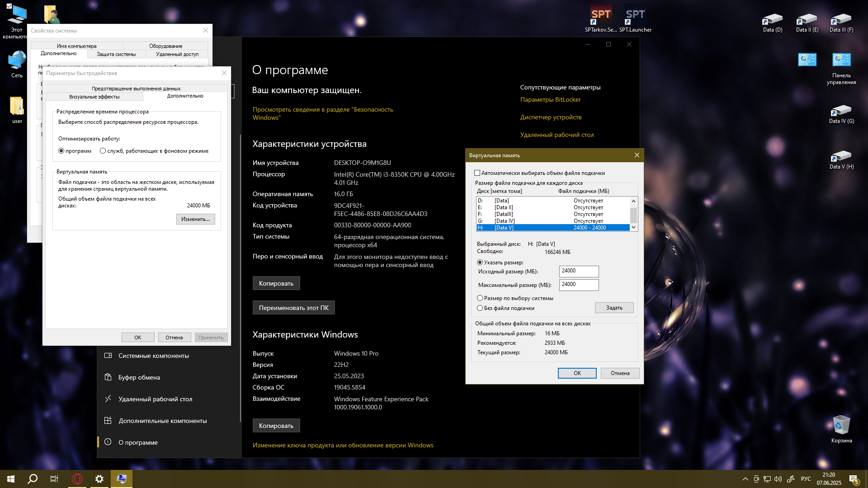The height and width of the screenshot is (488, 868).
Task: Select 'Без файла подкачки' radio option
Action: pos(480,308)
